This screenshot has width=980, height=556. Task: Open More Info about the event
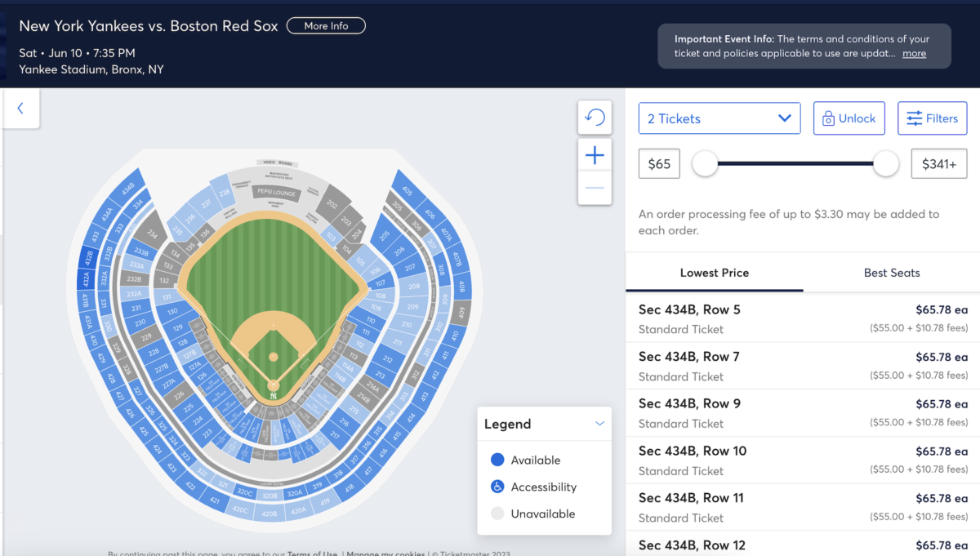[x=326, y=25]
